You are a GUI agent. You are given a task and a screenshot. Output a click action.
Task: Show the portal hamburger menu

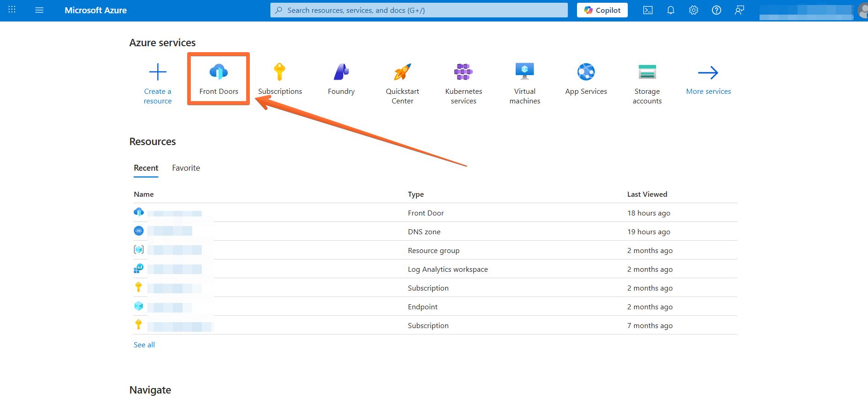(x=39, y=10)
